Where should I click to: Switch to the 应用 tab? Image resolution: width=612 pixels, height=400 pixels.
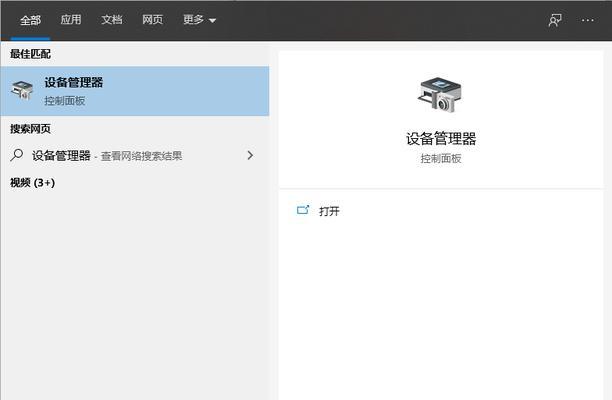pos(71,20)
